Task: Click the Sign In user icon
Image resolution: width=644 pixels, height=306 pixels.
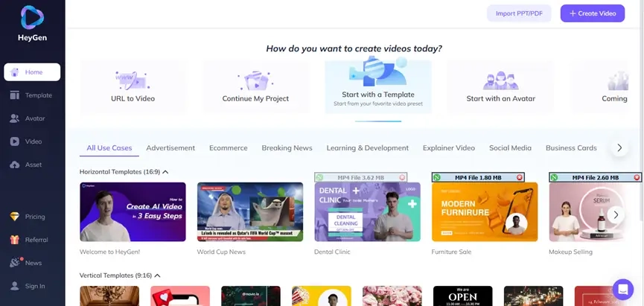Action: (15, 286)
